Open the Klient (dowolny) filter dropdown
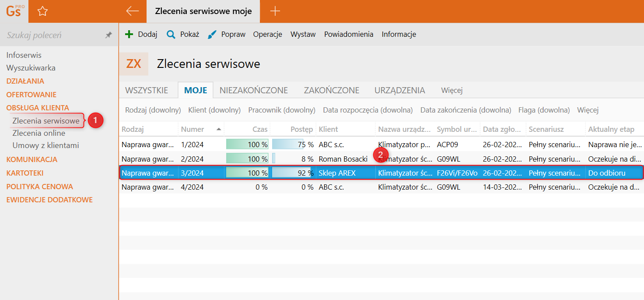Viewport: 644px width, 300px height. (214, 110)
